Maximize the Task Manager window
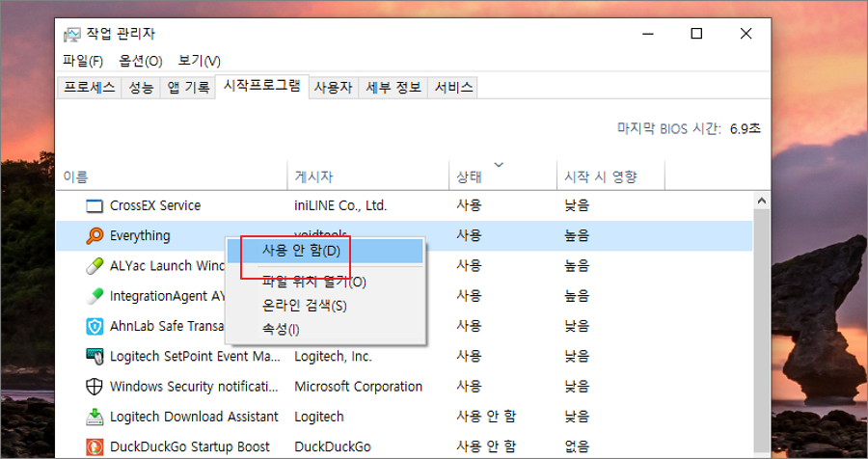 696,34
